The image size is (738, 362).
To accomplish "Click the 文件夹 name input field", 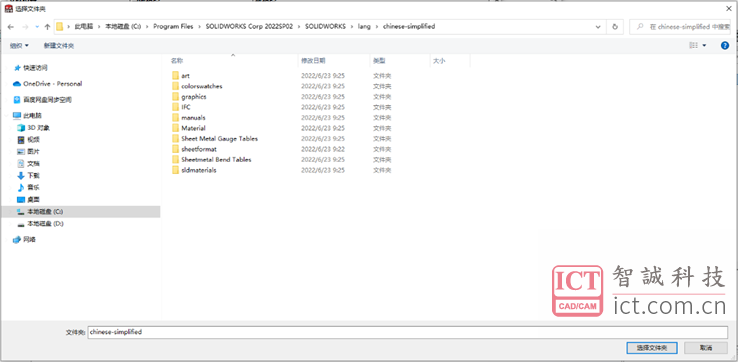I will (x=408, y=332).
